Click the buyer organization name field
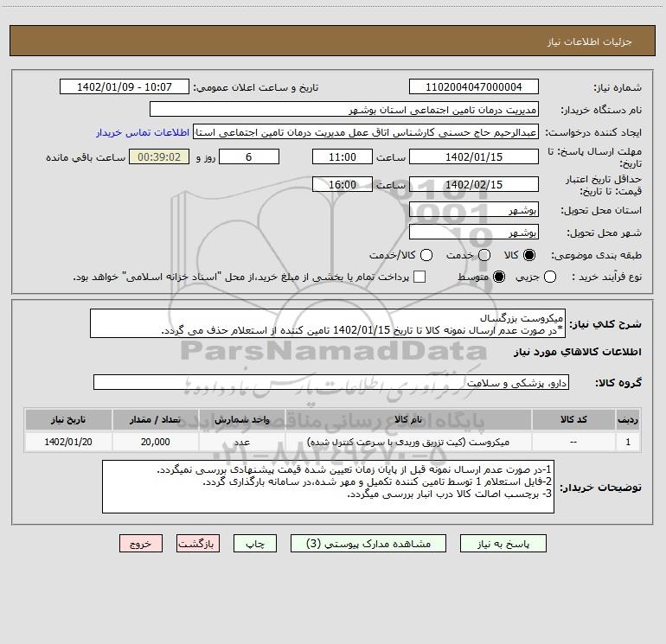The height and width of the screenshot is (644, 666). click(x=344, y=110)
